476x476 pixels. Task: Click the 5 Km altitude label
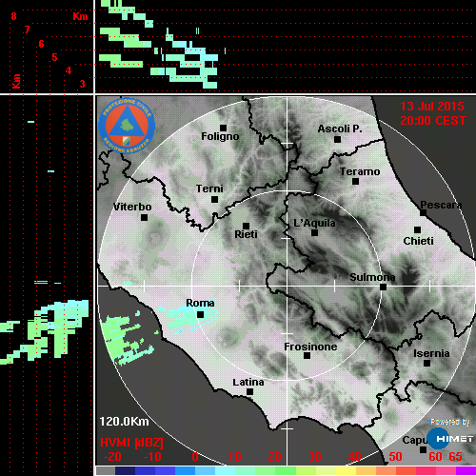coord(54,57)
